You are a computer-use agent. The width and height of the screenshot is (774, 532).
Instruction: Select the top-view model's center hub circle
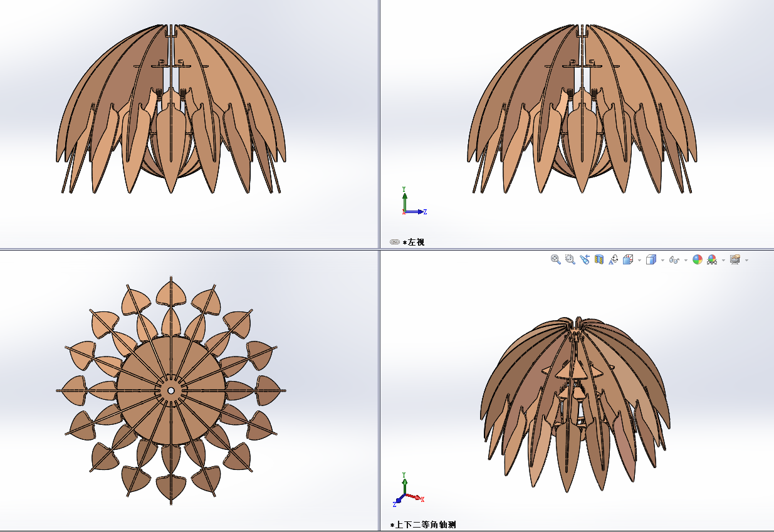(170, 390)
